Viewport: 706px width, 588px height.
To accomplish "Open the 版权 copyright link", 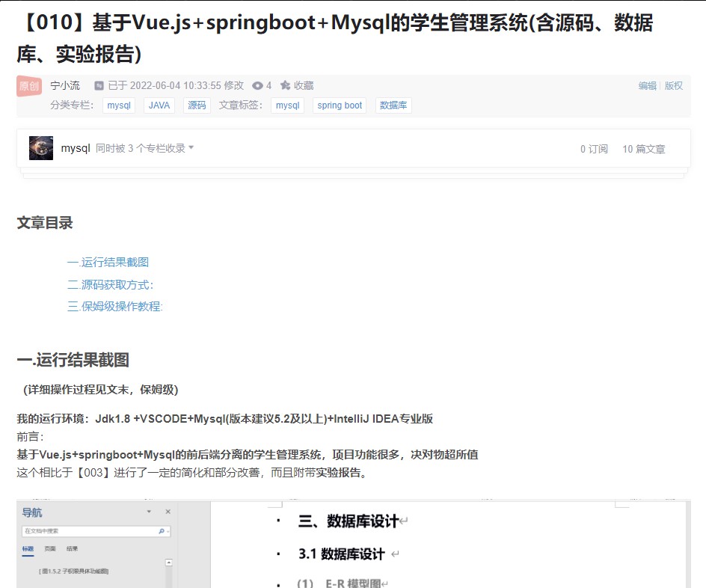I will (673, 86).
